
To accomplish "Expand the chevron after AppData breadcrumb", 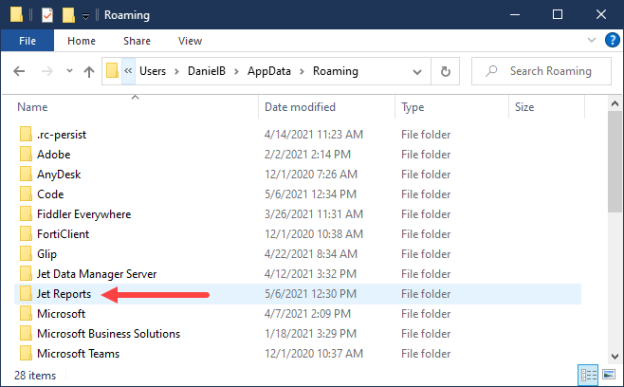I will [x=302, y=71].
